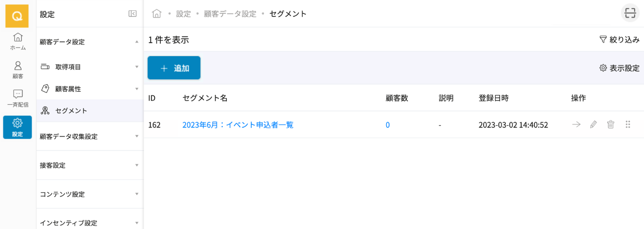This screenshot has height=229, width=644.
Task: Collapse the settings sidebar panel
Action: pyautogui.click(x=132, y=14)
